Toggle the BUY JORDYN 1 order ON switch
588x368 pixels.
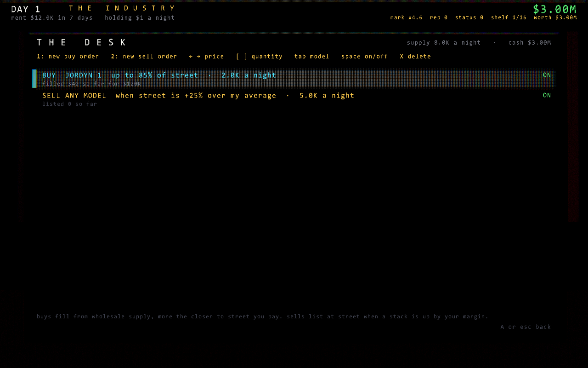click(547, 75)
